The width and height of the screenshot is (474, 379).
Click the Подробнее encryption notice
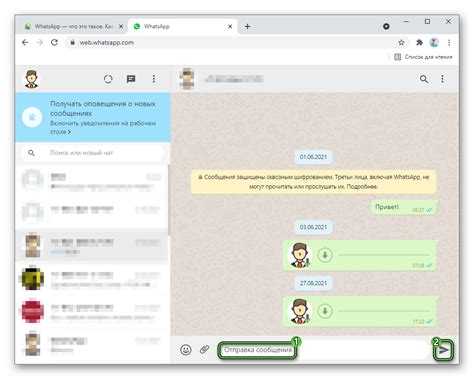point(362,187)
